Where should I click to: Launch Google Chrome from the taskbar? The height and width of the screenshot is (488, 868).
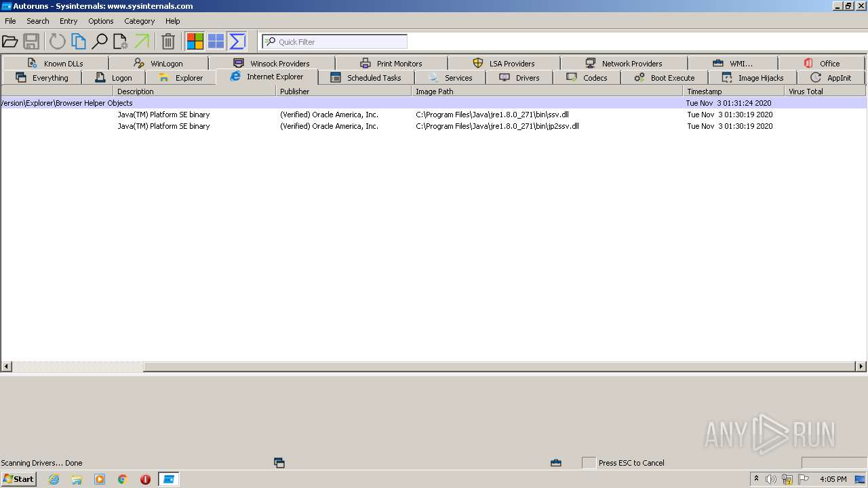click(x=123, y=479)
